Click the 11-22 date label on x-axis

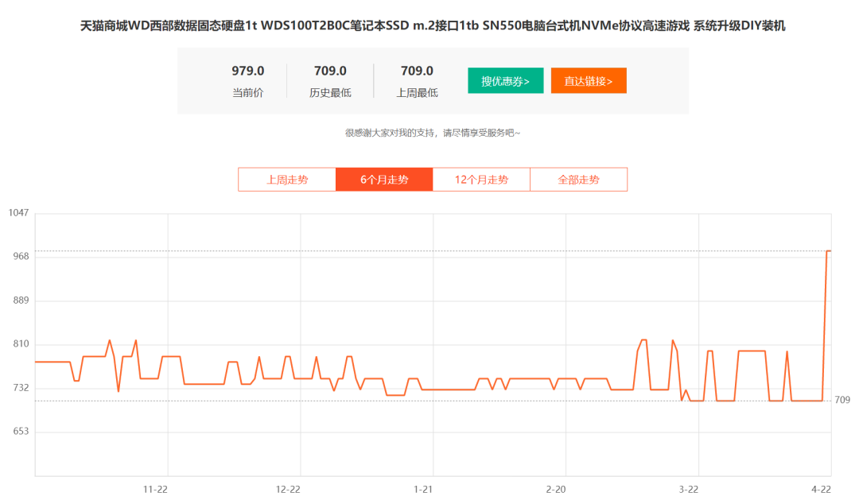(155, 490)
